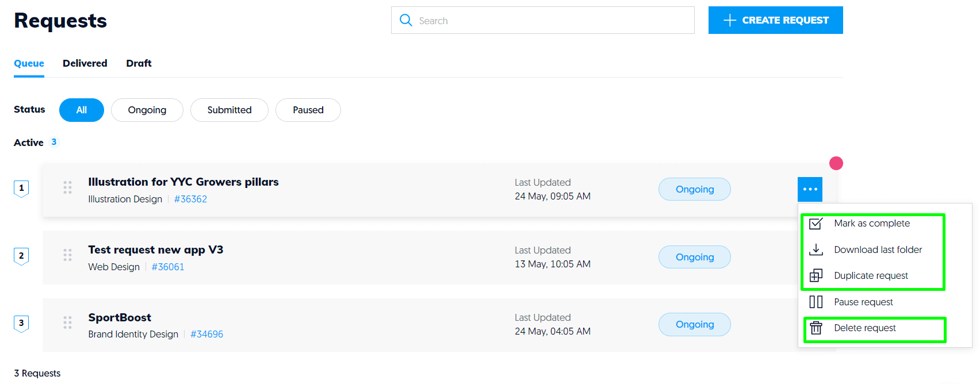Image resolution: width=980 pixels, height=384 pixels.
Task: Click the Pause request icon
Action: [816, 301]
